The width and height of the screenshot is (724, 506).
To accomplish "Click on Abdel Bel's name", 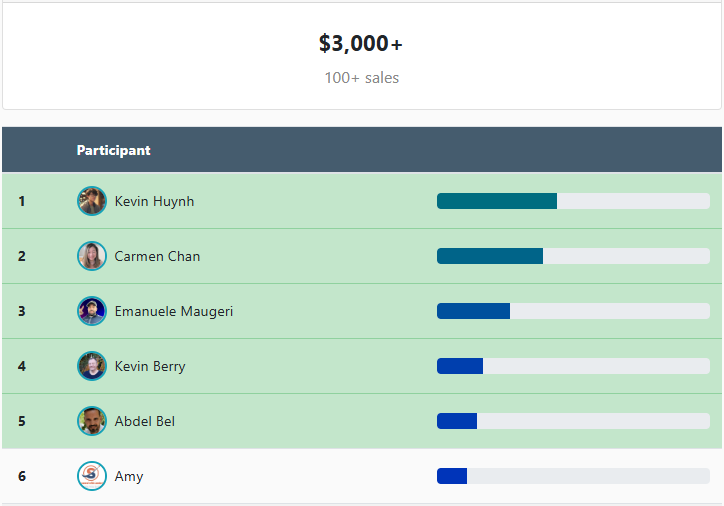I will 145,421.
